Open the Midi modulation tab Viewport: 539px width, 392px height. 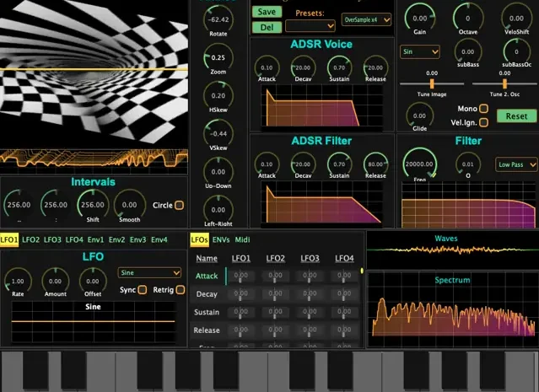click(242, 239)
